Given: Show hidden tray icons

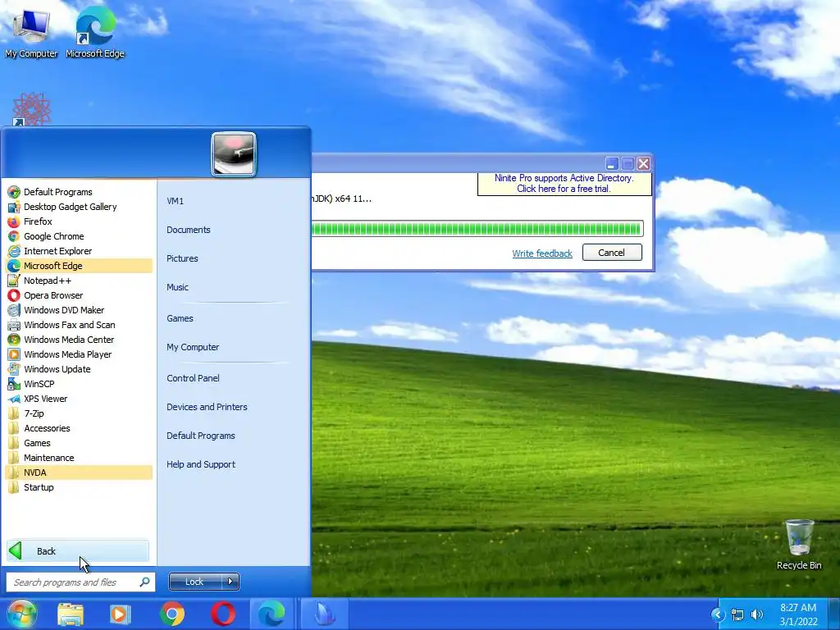Looking at the screenshot, I should (x=718, y=614).
